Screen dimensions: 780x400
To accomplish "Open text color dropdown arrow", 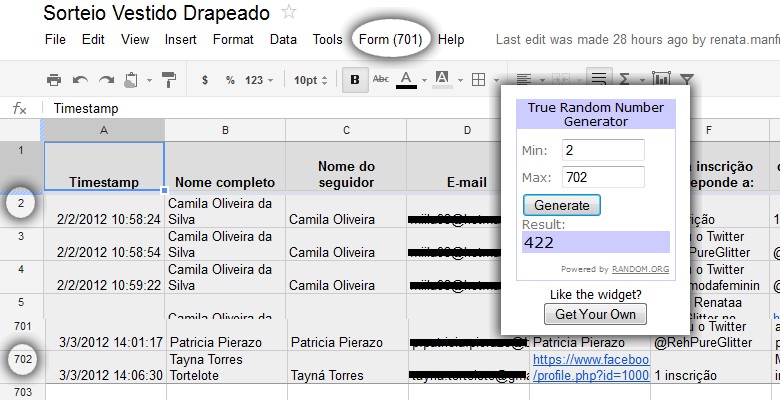I will tap(424, 80).
